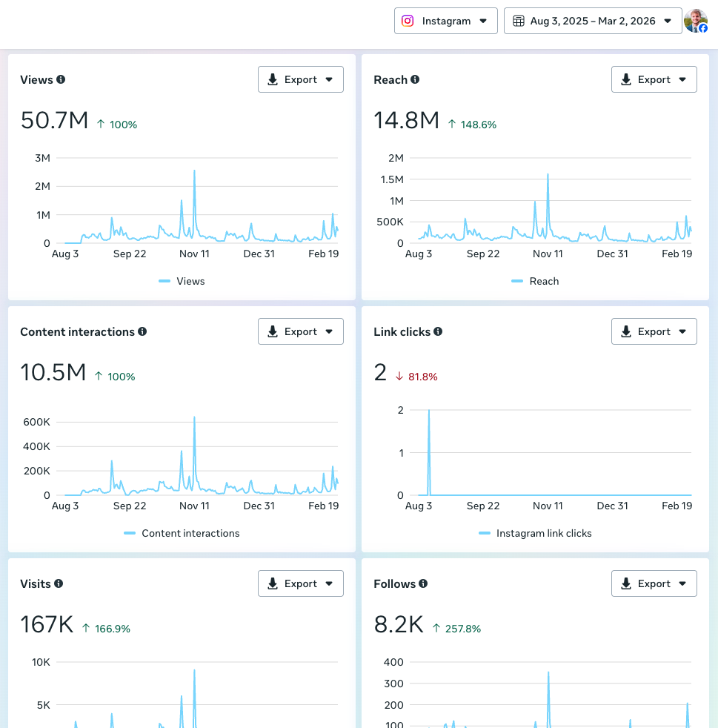Export the Follows data
The width and height of the screenshot is (718, 728).
tap(654, 583)
